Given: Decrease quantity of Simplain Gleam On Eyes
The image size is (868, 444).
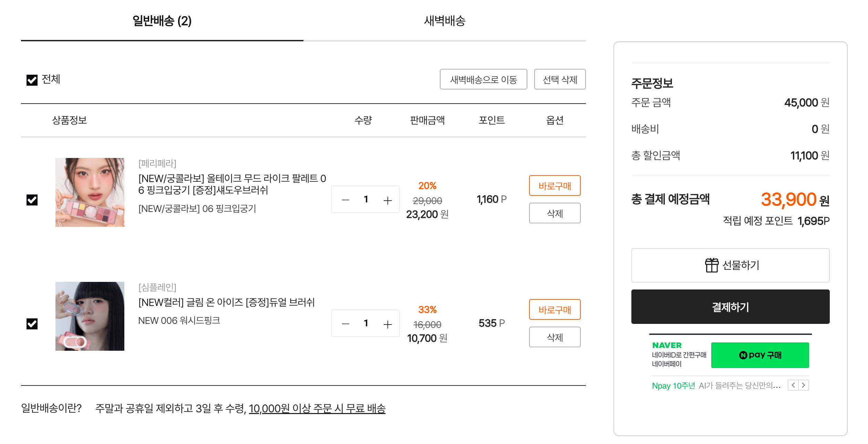Looking at the screenshot, I should pos(345,324).
